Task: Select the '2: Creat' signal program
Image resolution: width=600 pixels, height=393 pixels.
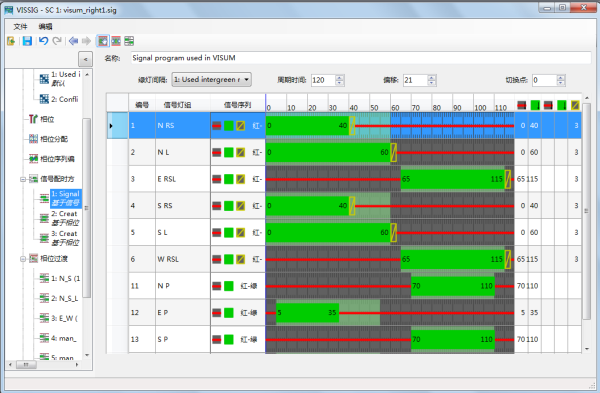Action: (x=60, y=218)
